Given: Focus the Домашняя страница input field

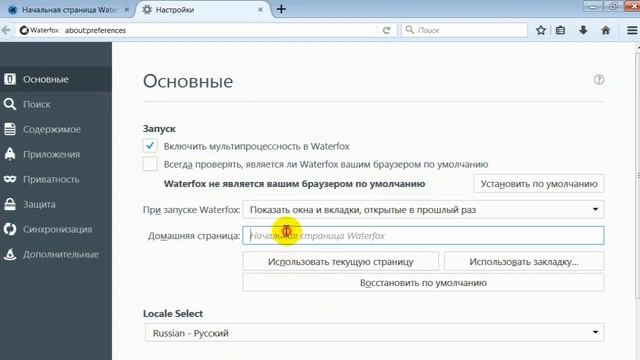Looking at the screenshot, I should point(423,236).
